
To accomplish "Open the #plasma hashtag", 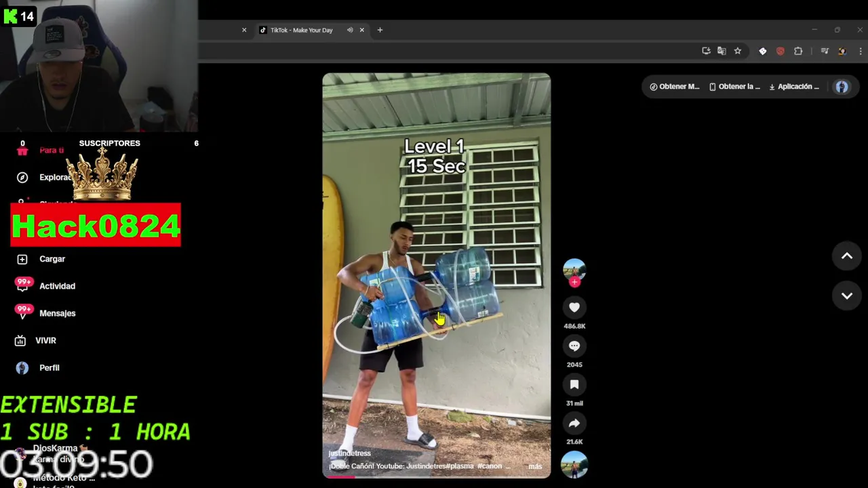I will tap(459, 466).
